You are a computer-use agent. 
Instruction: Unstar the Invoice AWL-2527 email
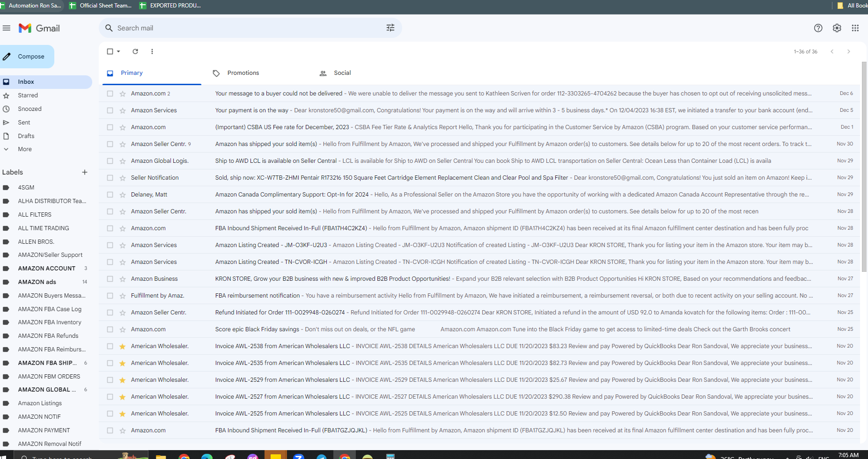123,397
